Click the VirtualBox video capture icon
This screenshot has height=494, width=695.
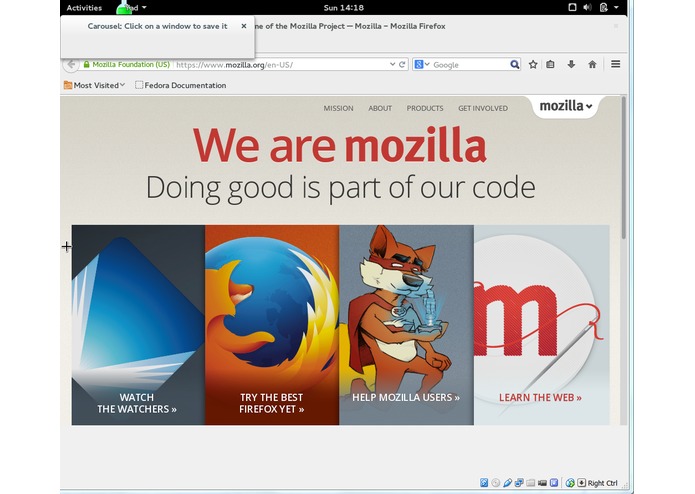tap(542, 483)
